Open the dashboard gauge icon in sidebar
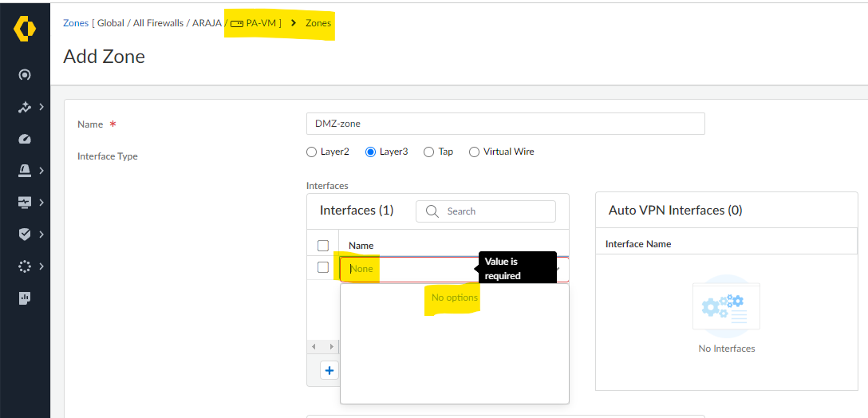This screenshot has width=868, height=418. tap(25, 139)
